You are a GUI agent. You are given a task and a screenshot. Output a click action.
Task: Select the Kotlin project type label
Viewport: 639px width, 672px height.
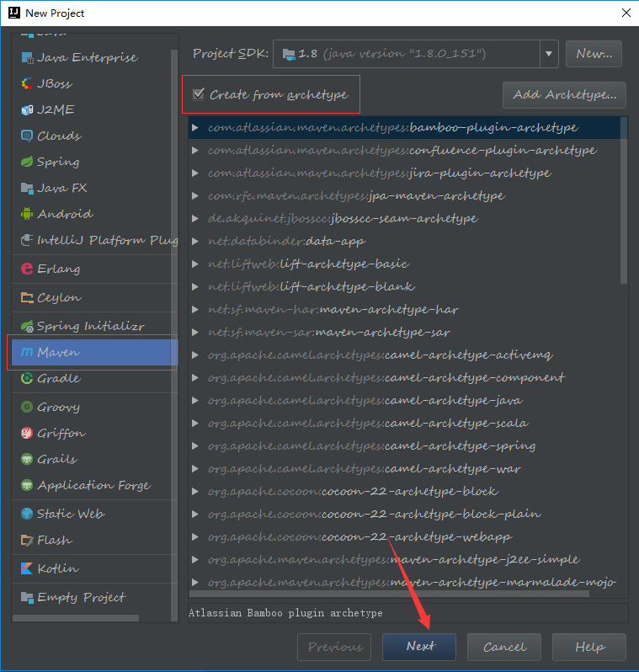(58, 568)
